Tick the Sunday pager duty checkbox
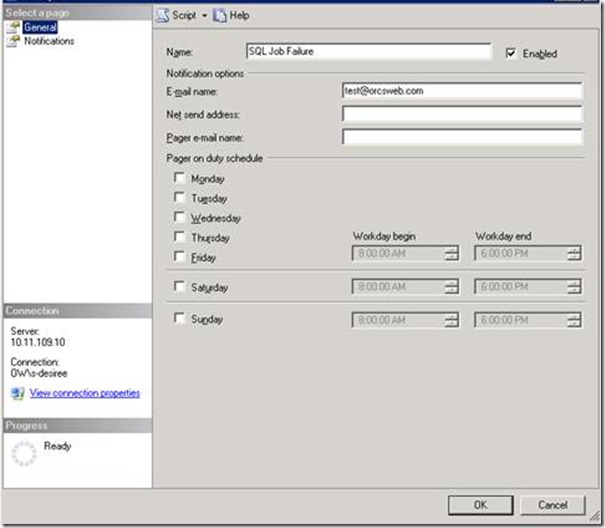Viewport: 605px width, 528px height. 179,320
